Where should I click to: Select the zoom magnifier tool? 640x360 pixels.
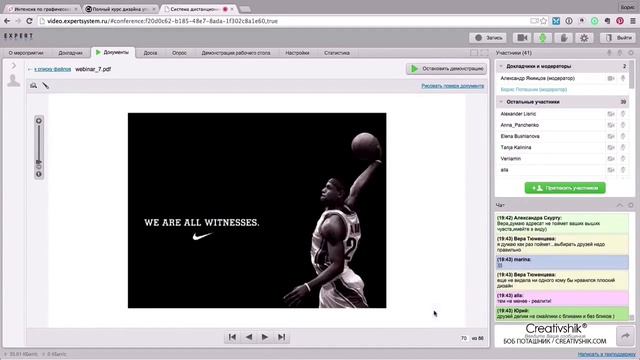coord(33,85)
